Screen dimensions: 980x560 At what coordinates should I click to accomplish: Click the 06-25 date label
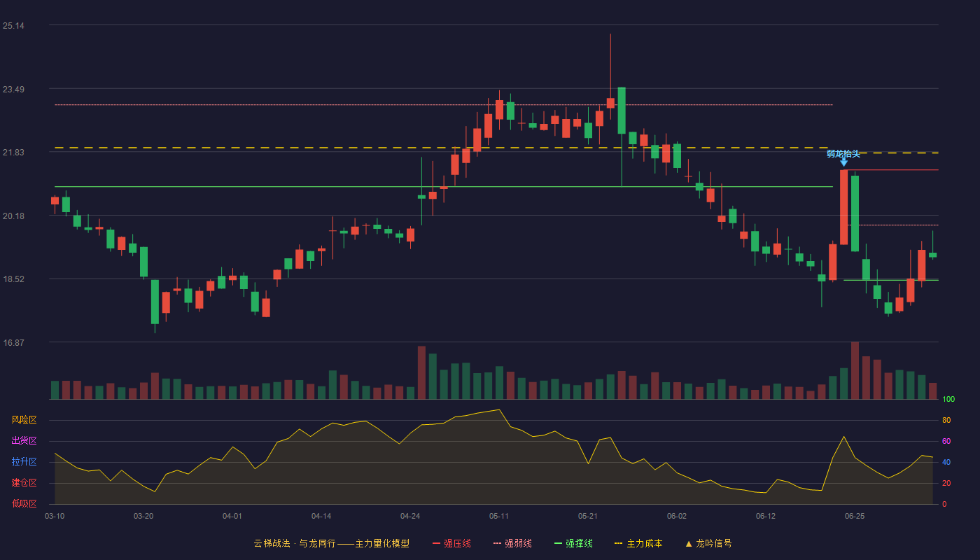pos(855,516)
